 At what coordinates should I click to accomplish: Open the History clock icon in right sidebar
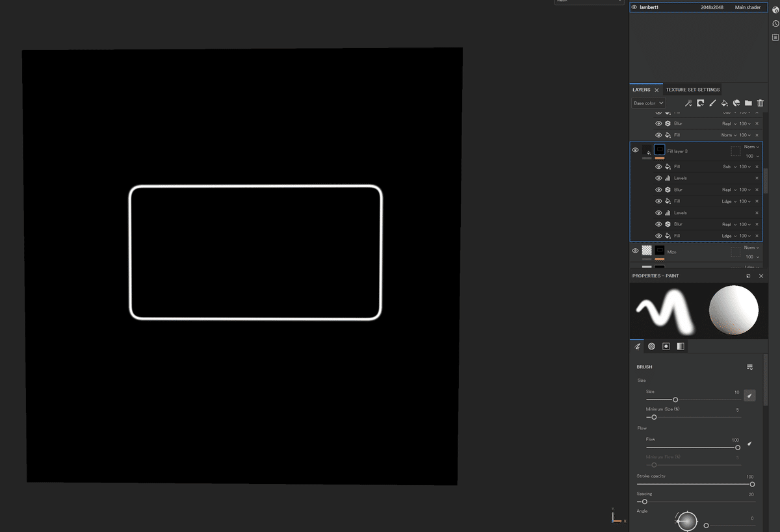tap(775, 23)
